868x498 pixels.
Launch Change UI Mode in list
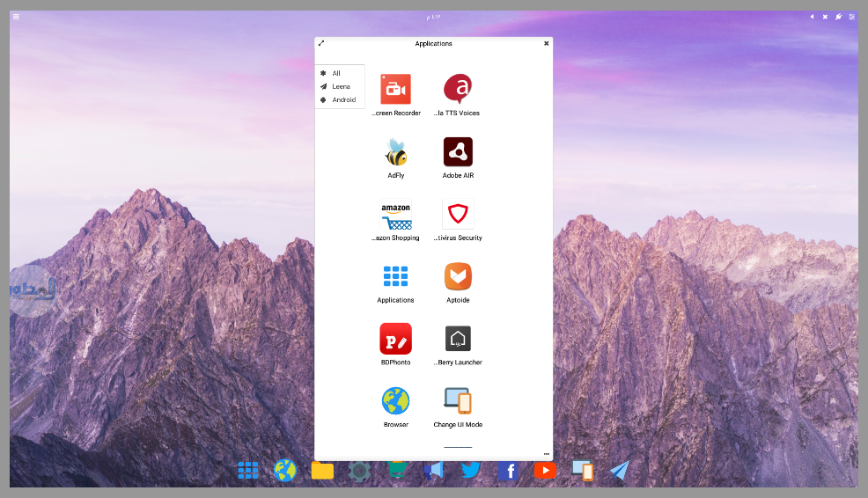[458, 401]
